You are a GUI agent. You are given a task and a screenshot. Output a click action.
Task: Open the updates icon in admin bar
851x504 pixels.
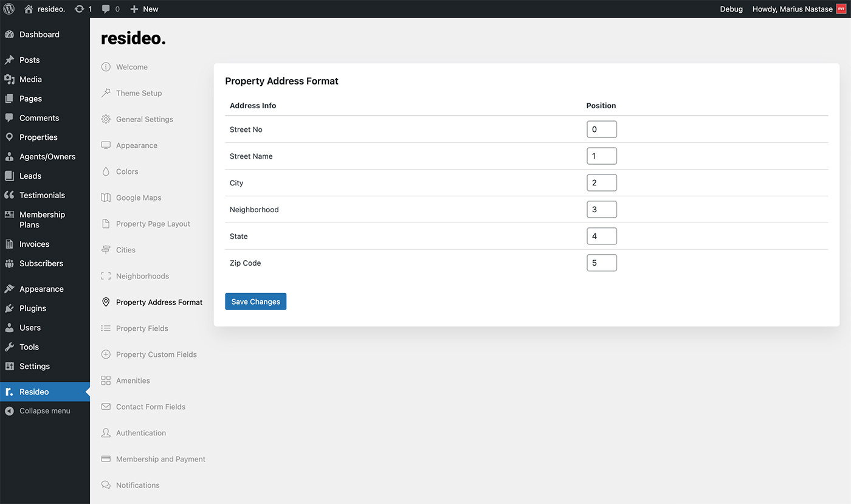(79, 9)
